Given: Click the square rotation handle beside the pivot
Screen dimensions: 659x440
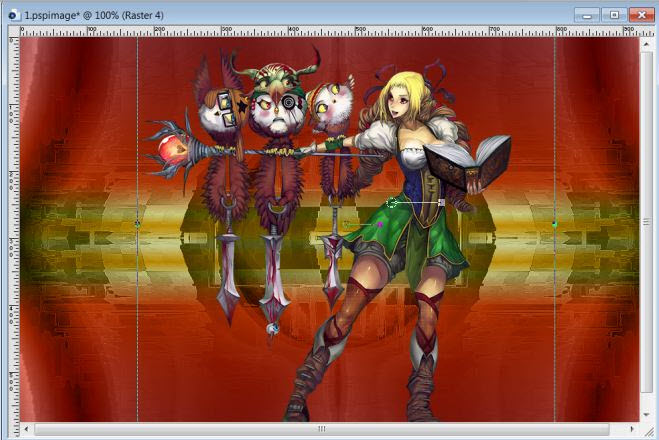Looking at the screenshot, I should pos(441,203).
